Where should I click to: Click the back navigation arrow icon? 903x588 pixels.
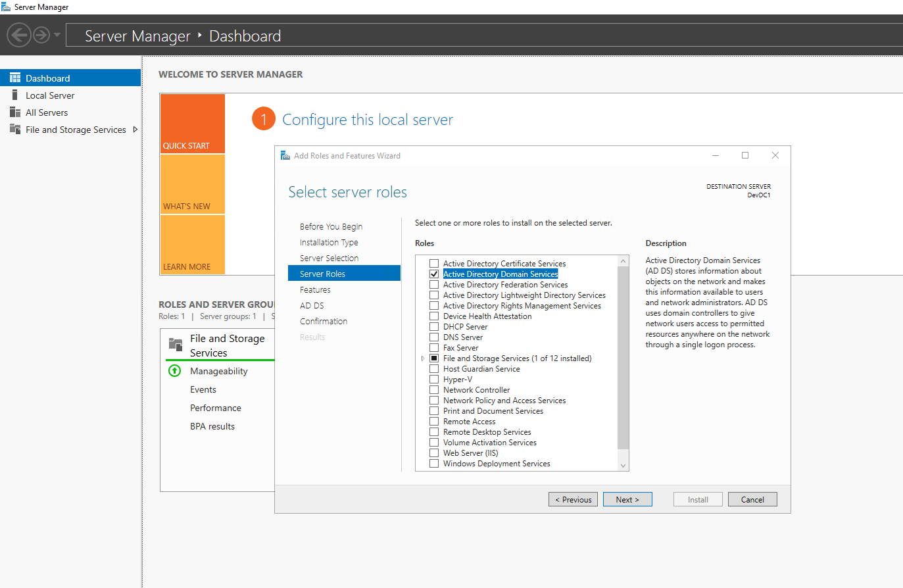pyautogui.click(x=20, y=35)
